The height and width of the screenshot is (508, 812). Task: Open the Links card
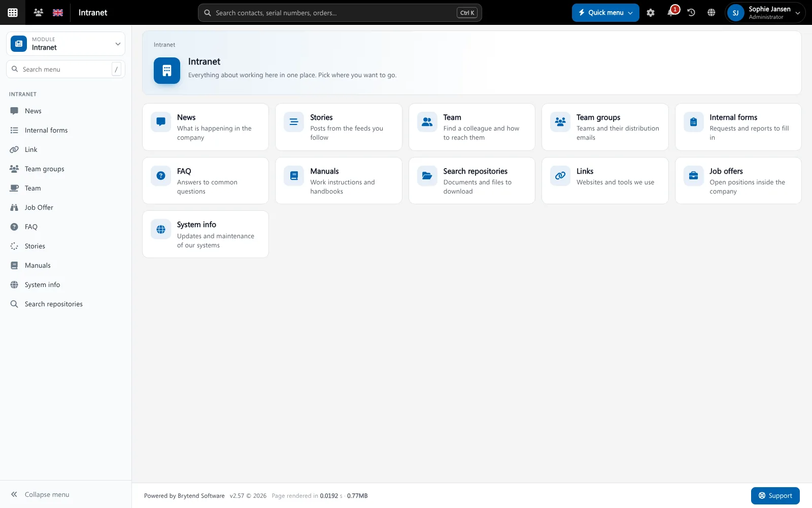click(x=605, y=181)
